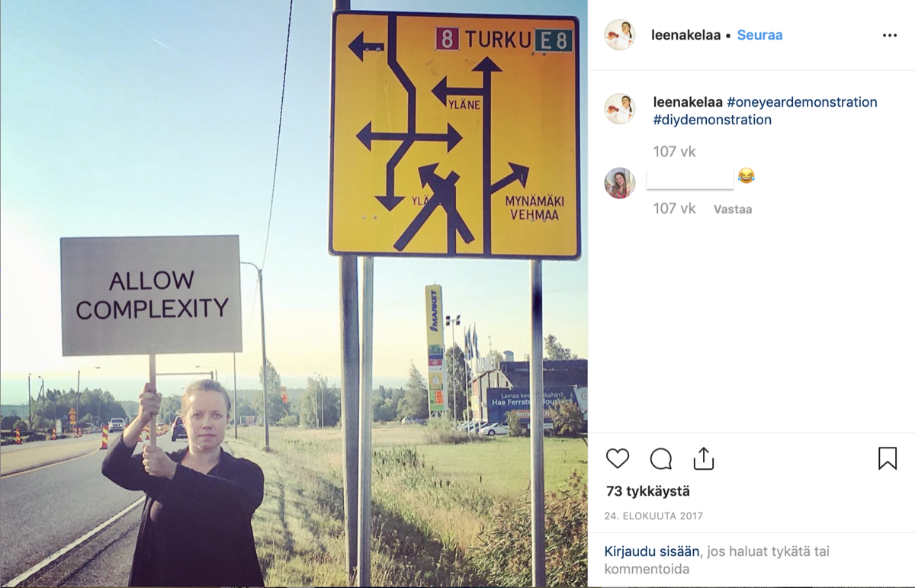915x588 pixels.
Task: Open the leenakelaa avatar in post header
Action: click(620, 35)
